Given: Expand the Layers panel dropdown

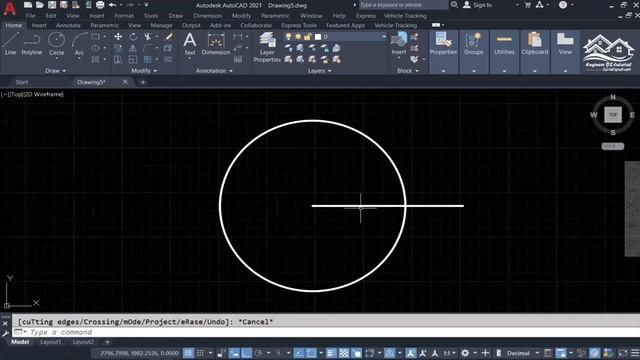Looking at the screenshot, I should 319,71.
